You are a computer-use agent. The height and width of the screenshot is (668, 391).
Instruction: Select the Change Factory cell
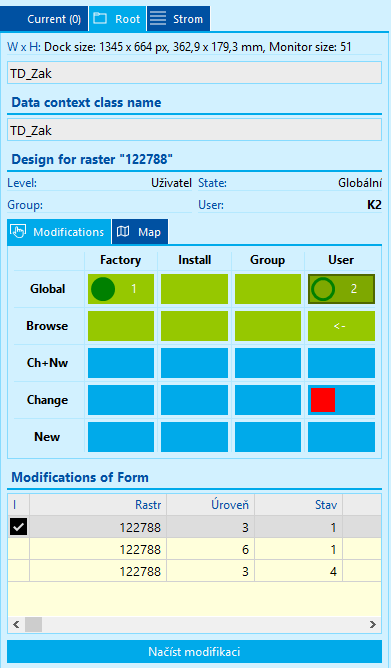(x=121, y=400)
